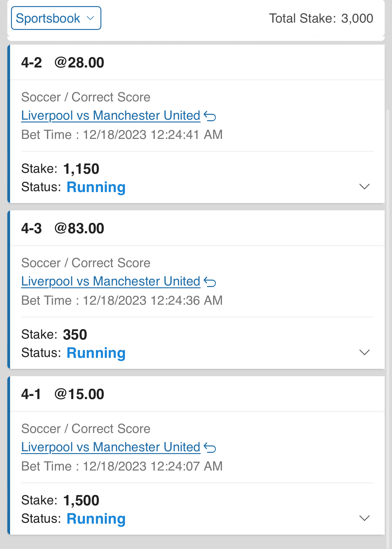Click the Running status of the 4-2 bet

click(x=96, y=187)
